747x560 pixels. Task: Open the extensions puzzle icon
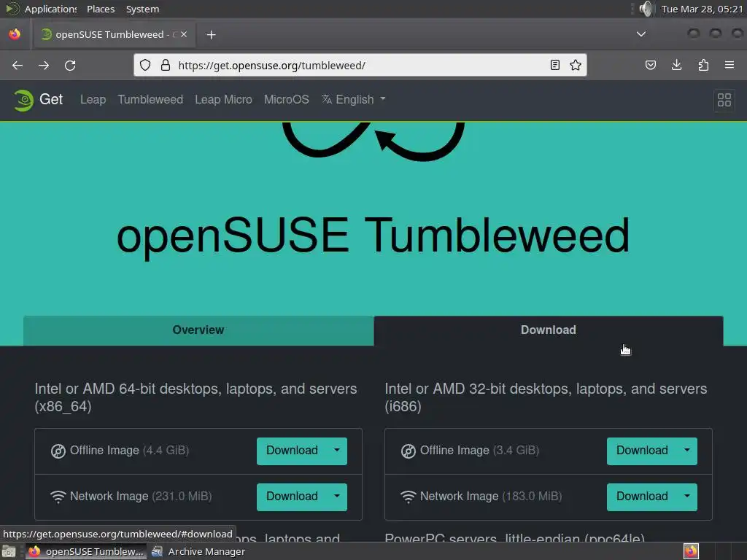coord(703,65)
